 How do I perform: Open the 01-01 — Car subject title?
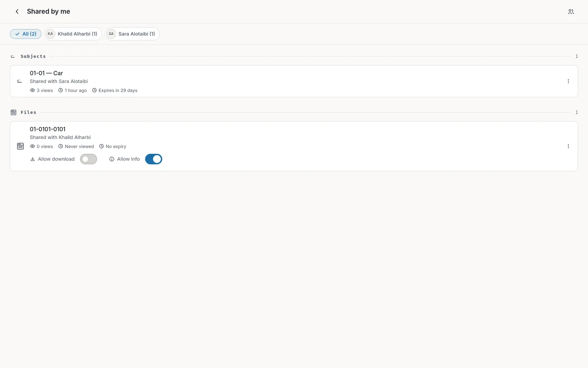pyautogui.click(x=46, y=73)
